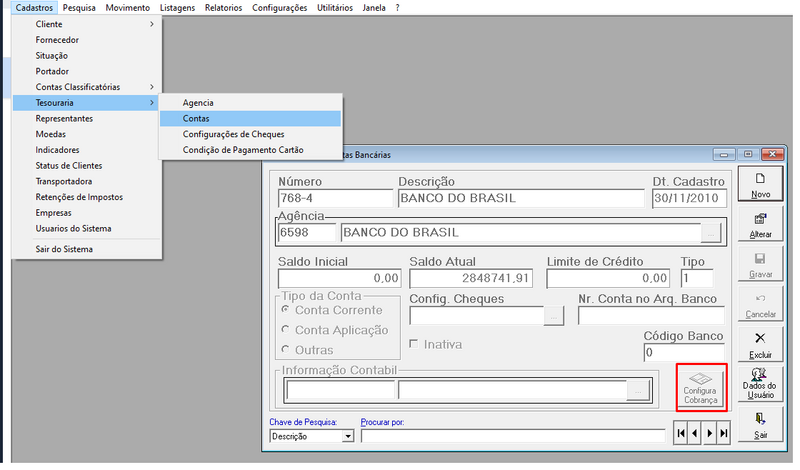Open Config. Cheques lookup ellipsis button

(554, 316)
